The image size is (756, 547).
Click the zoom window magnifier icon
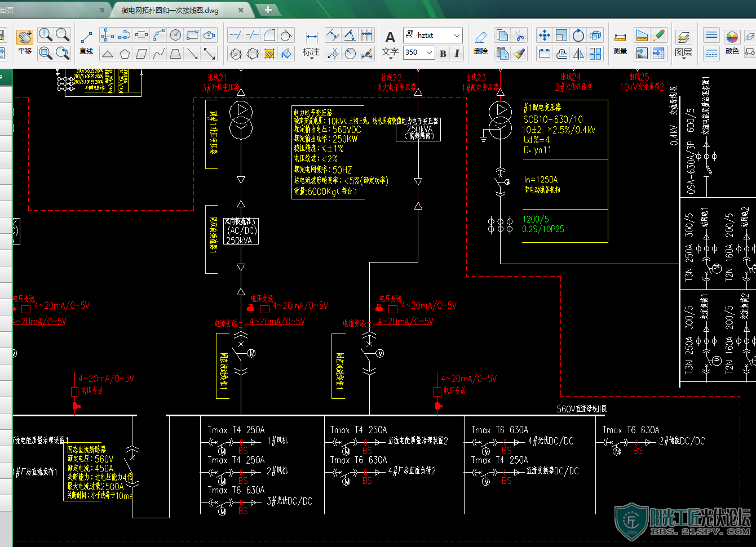click(46, 53)
